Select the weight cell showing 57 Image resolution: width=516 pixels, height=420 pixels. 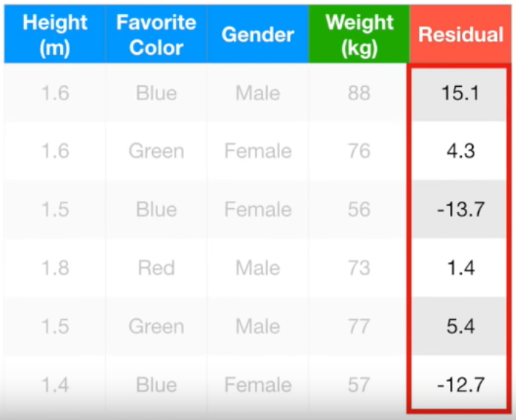click(359, 384)
